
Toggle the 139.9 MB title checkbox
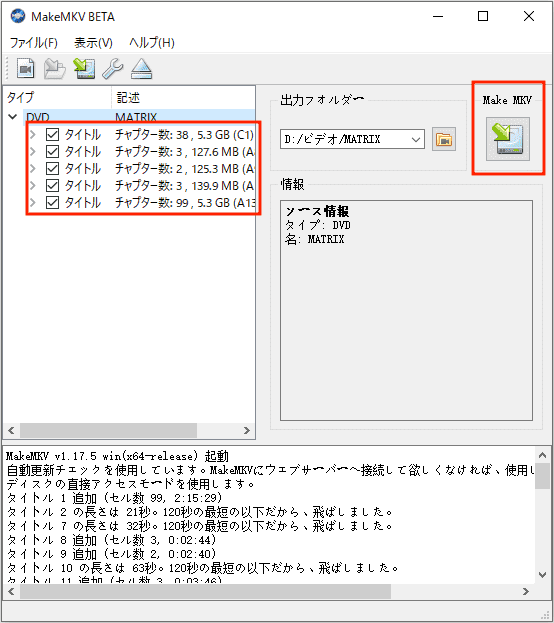tap(52, 186)
